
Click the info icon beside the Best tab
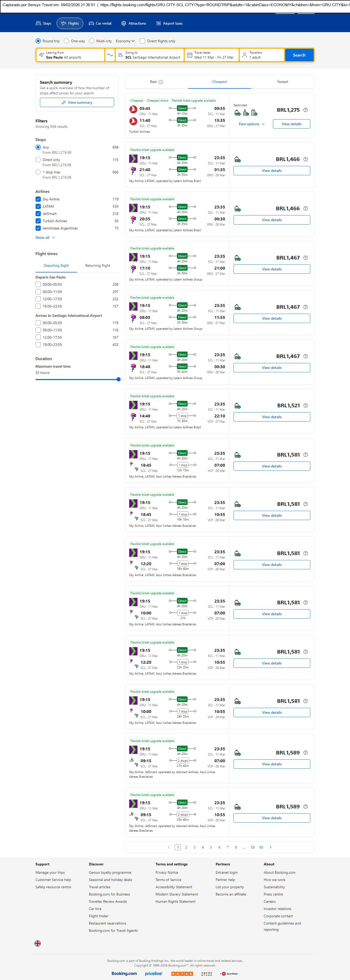pyautogui.click(x=161, y=82)
